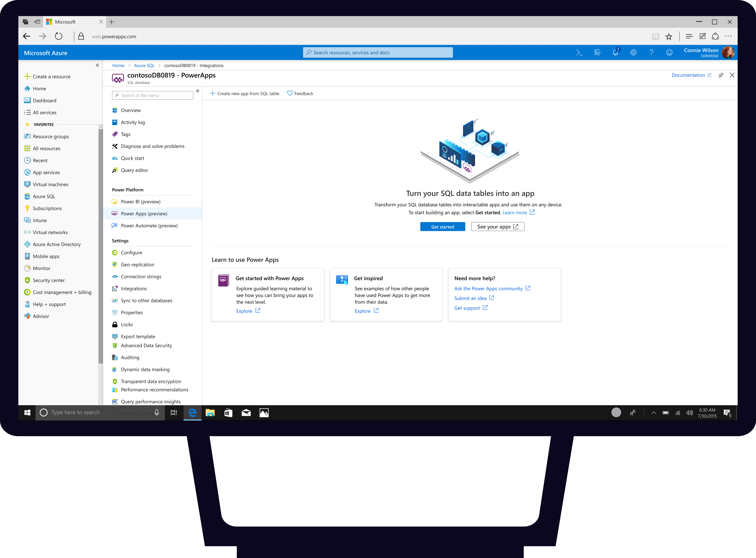
Task: Open File Explorer from the taskbar
Action: point(210,412)
